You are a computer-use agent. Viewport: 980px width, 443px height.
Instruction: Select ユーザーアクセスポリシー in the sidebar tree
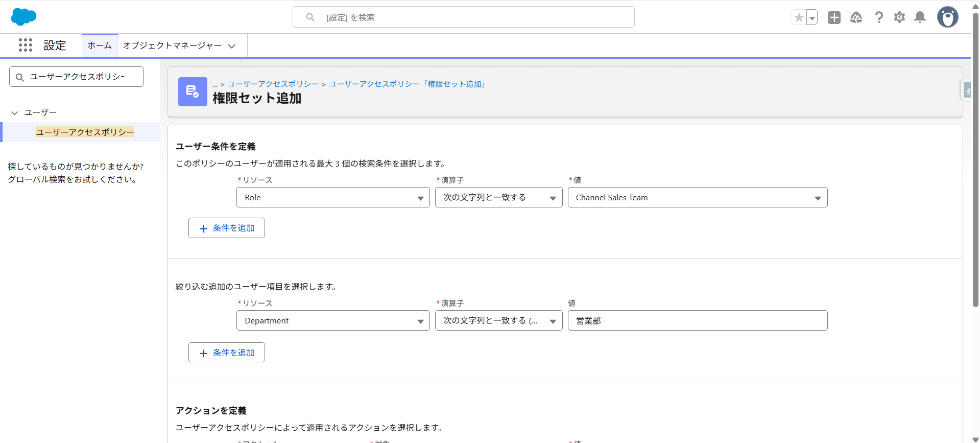[x=85, y=132]
